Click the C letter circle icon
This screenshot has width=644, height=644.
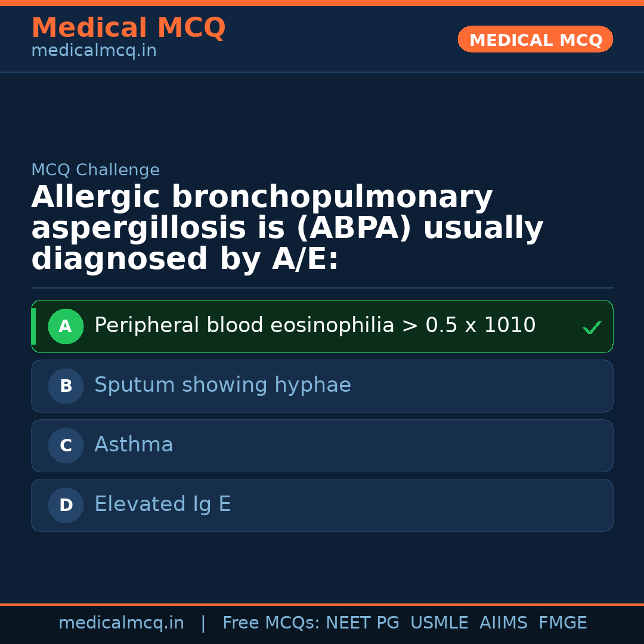66,445
